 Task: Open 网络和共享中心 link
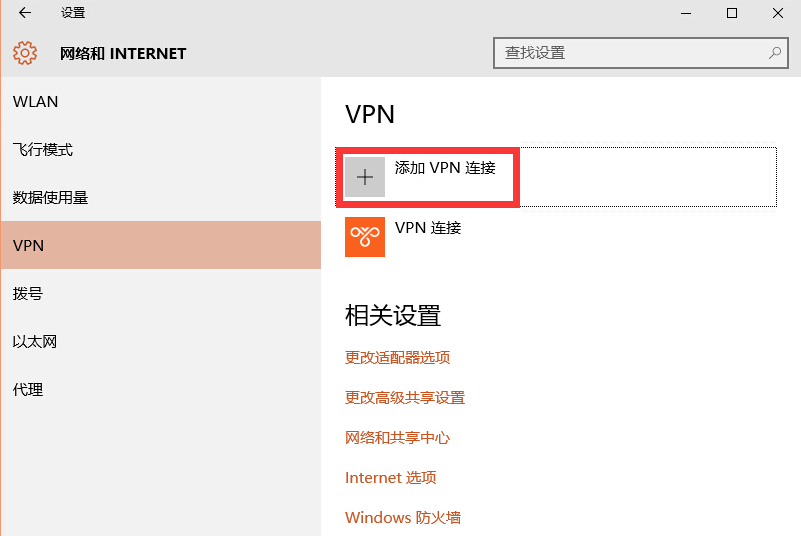(398, 438)
